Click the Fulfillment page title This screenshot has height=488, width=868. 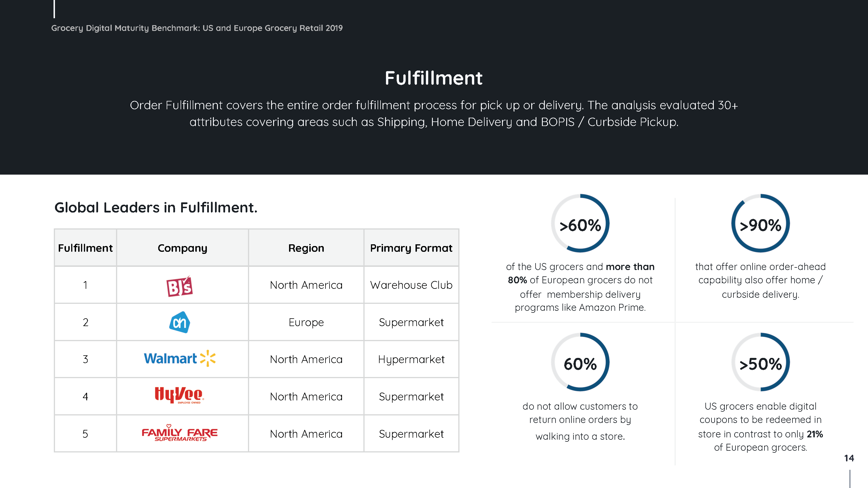434,78
